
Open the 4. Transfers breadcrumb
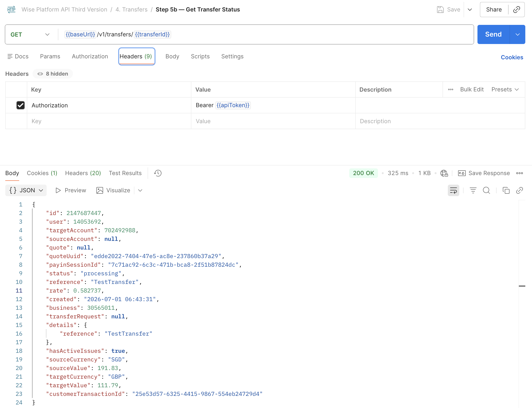[131, 10]
